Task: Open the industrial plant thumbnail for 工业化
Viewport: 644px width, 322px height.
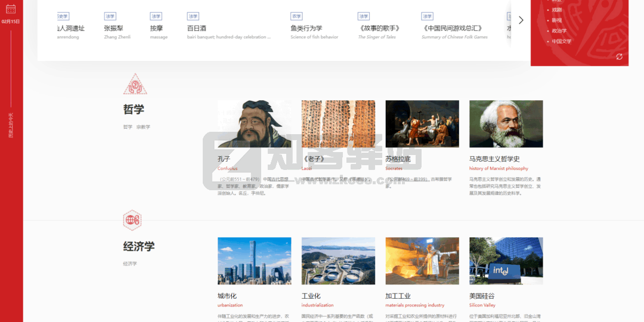Action: pyautogui.click(x=339, y=261)
